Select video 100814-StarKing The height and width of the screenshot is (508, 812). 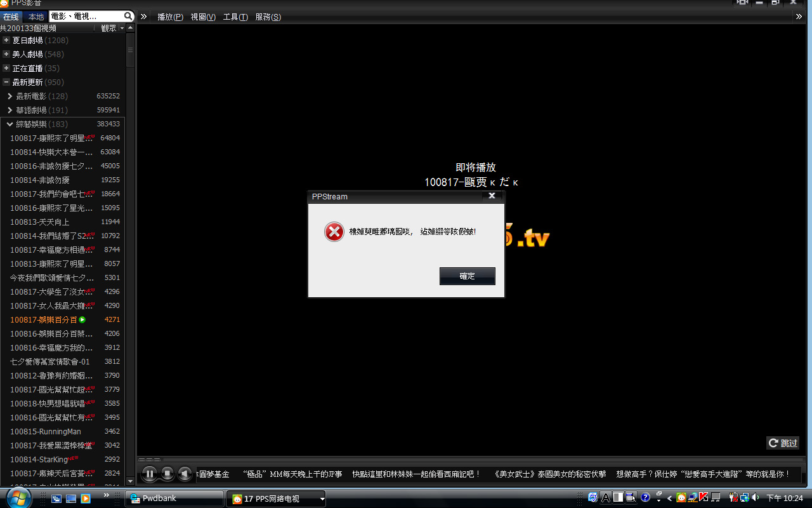pos(63,459)
